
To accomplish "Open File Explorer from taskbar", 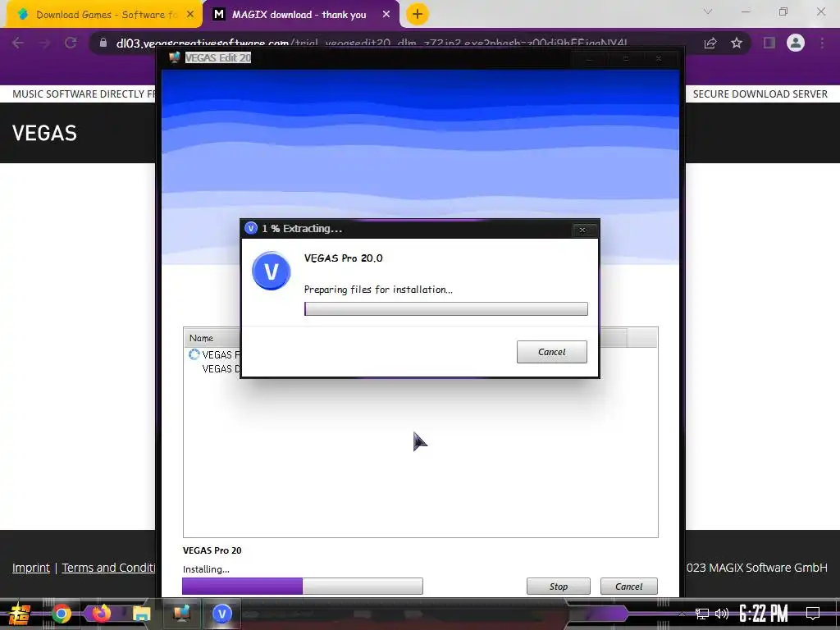I will click(141, 614).
